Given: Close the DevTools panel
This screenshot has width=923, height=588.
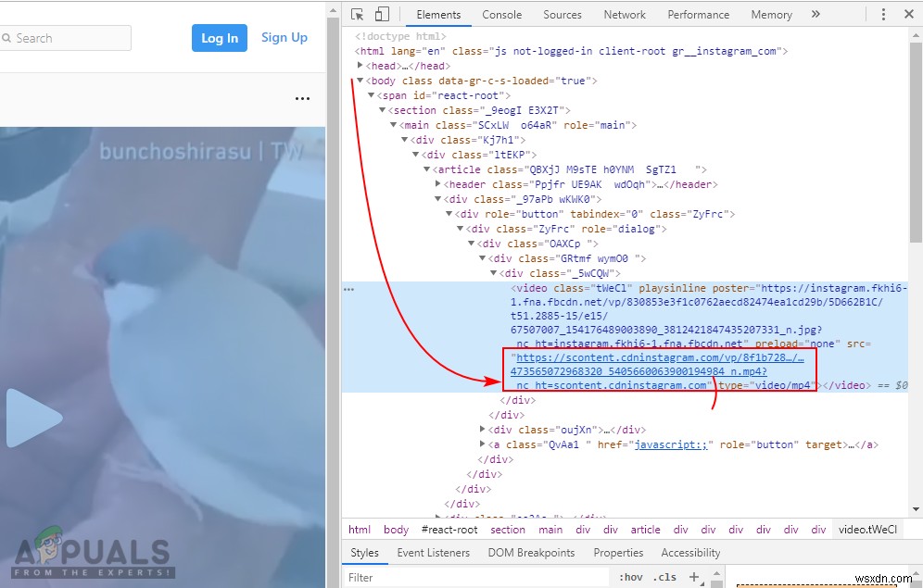Looking at the screenshot, I should (909, 14).
